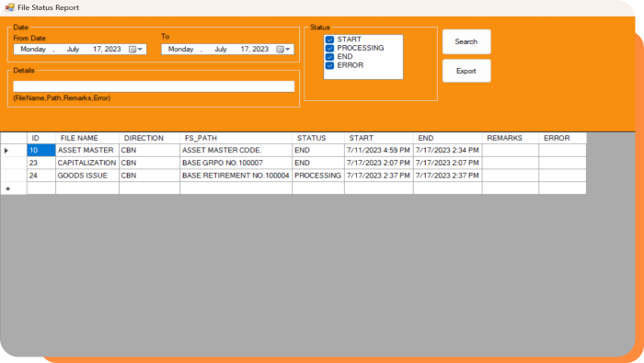Click the Search button
Viewport: 644px width, 363px height.
click(466, 41)
